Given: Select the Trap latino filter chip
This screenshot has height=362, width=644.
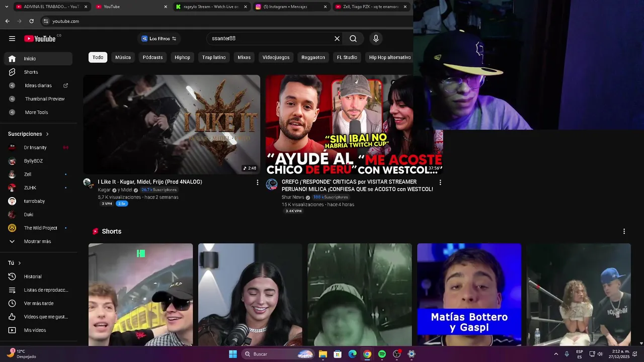Looking at the screenshot, I should pos(214,57).
